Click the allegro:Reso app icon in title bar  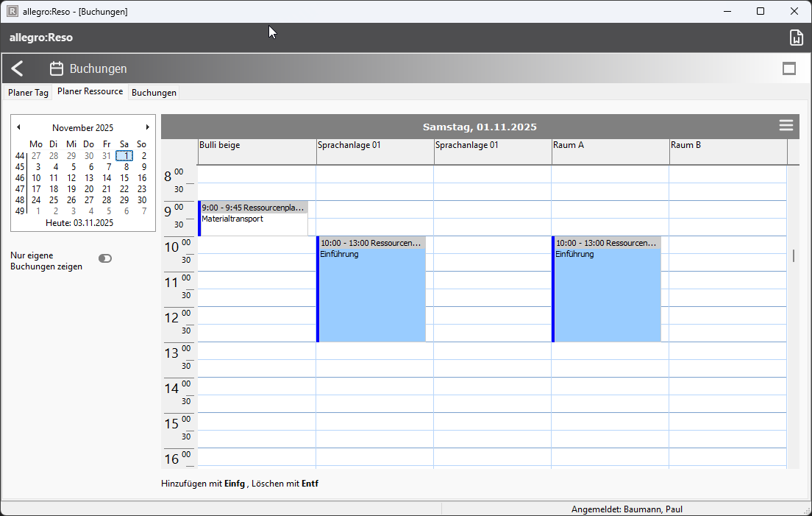point(13,11)
